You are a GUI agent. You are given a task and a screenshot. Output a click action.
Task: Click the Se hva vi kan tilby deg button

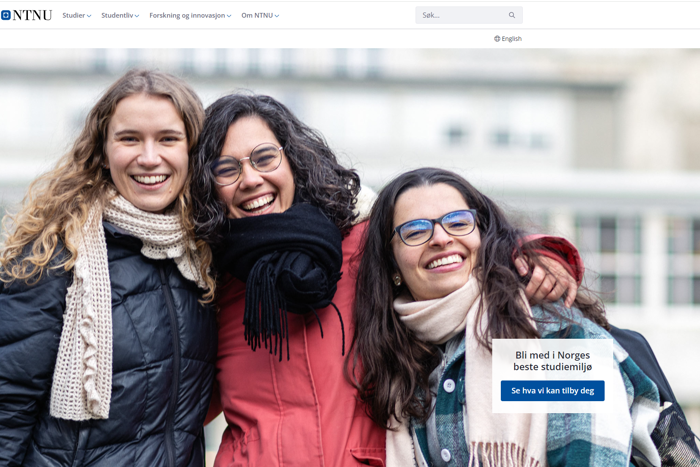click(x=553, y=391)
